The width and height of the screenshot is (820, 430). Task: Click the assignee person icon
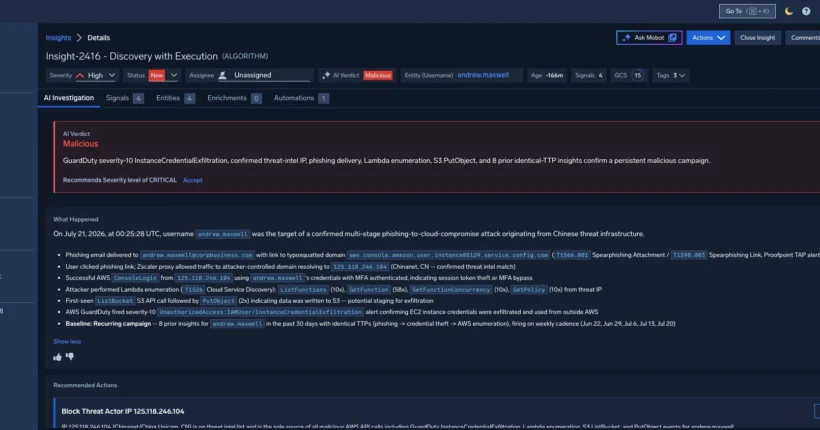click(223, 75)
